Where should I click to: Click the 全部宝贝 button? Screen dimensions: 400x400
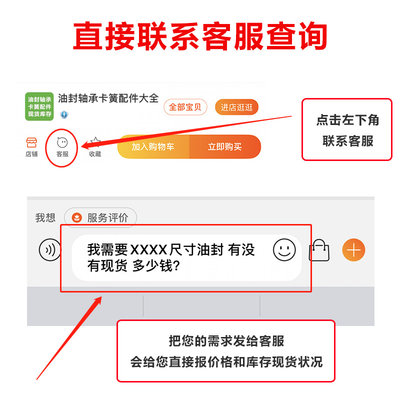(x=185, y=107)
